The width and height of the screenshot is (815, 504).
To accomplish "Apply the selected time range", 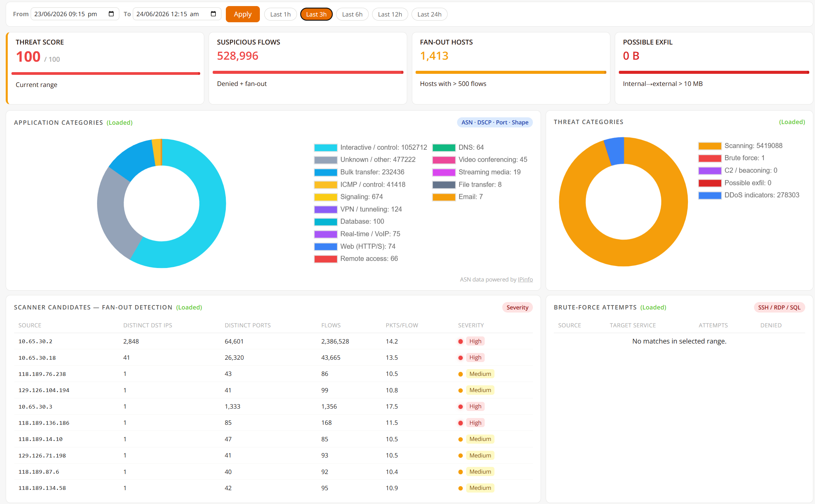I will point(243,14).
